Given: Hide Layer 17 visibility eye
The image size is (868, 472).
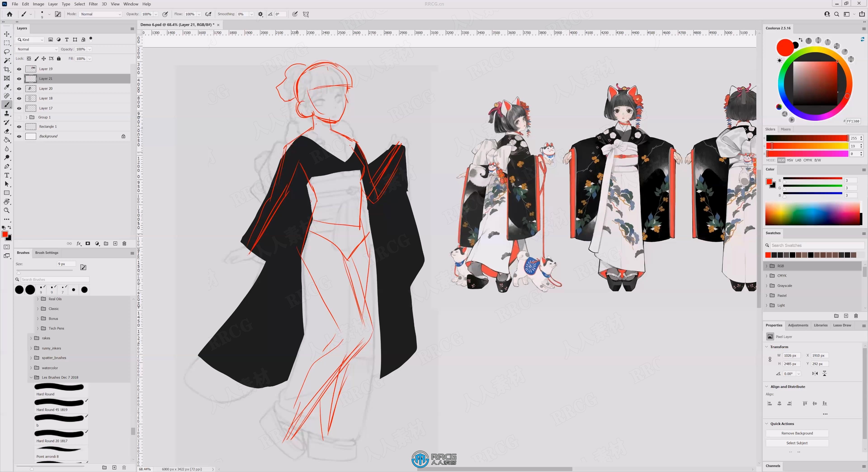Looking at the screenshot, I should click(x=19, y=109).
